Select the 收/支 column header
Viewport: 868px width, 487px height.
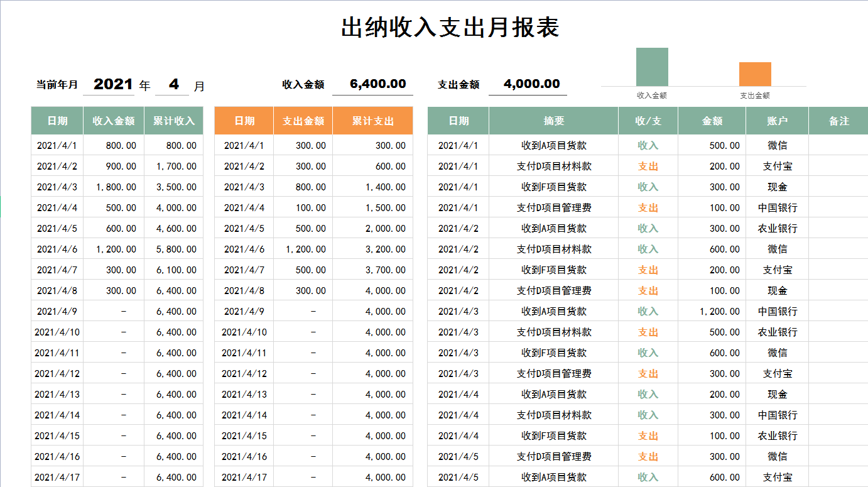[x=648, y=121]
